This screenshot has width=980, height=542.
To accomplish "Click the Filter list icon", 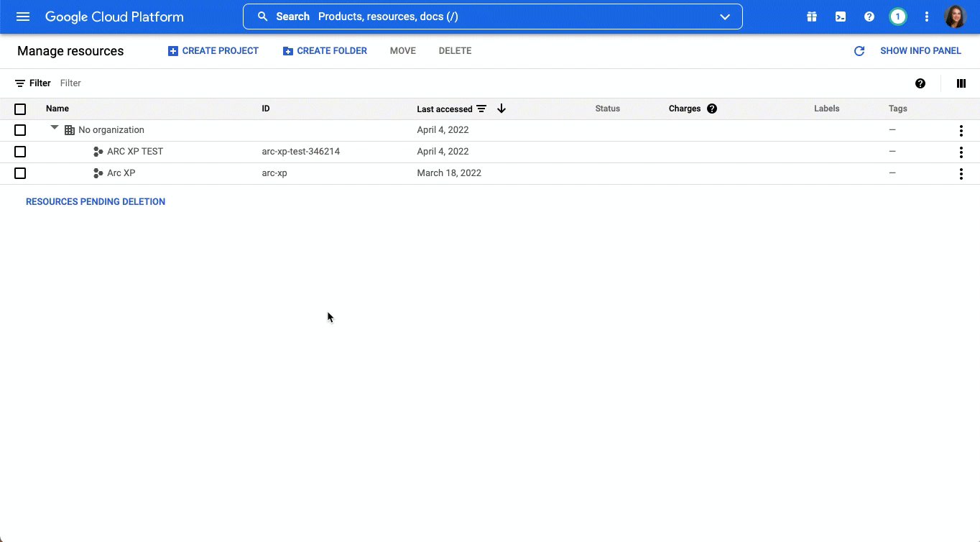I will [x=20, y=83].
